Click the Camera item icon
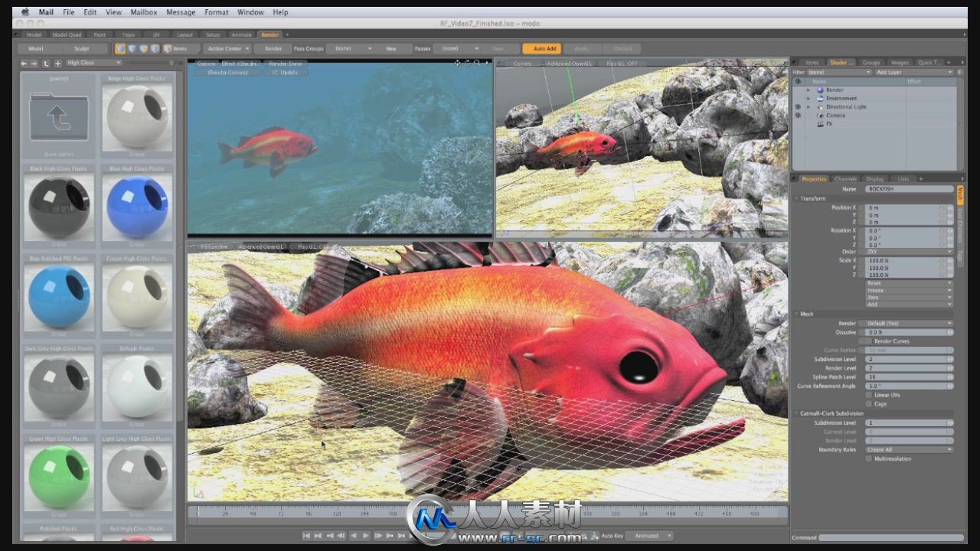The image size is (980, 551). click(x=820, y=116)
